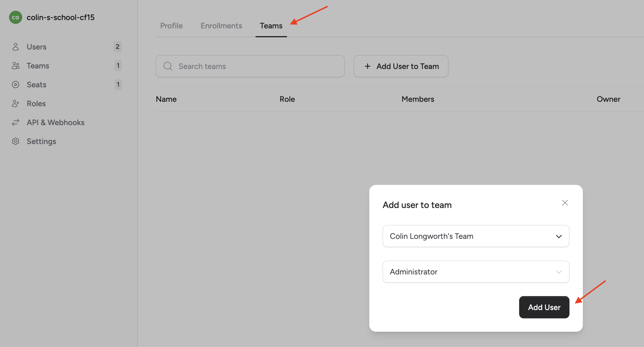Switch to the Profile tab
Image resolution: width=644 pixels, height=347 pixels.
(x=171, y=26)
